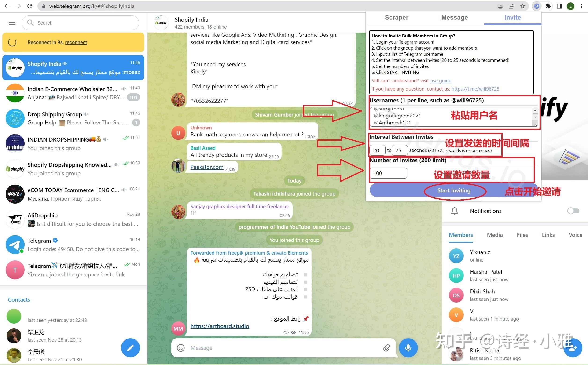The image size is (588, 365).
Task: Expand the Contacts section header
Action: (x=18, y=299)
